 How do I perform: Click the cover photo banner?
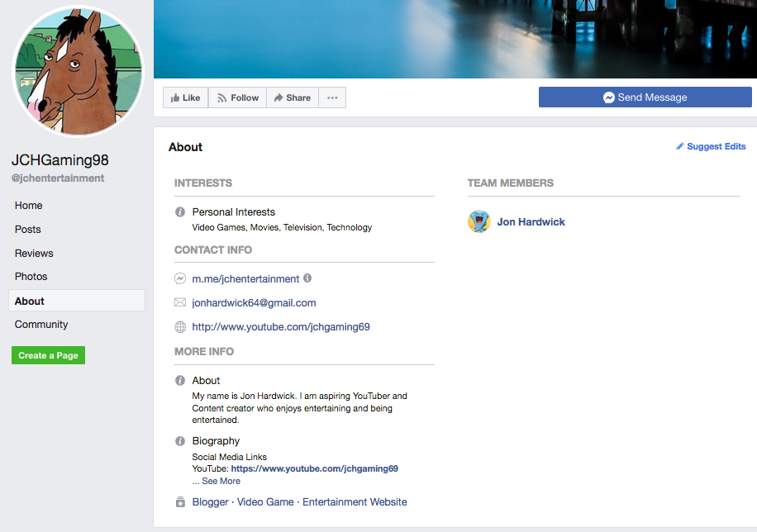point(455,39)
